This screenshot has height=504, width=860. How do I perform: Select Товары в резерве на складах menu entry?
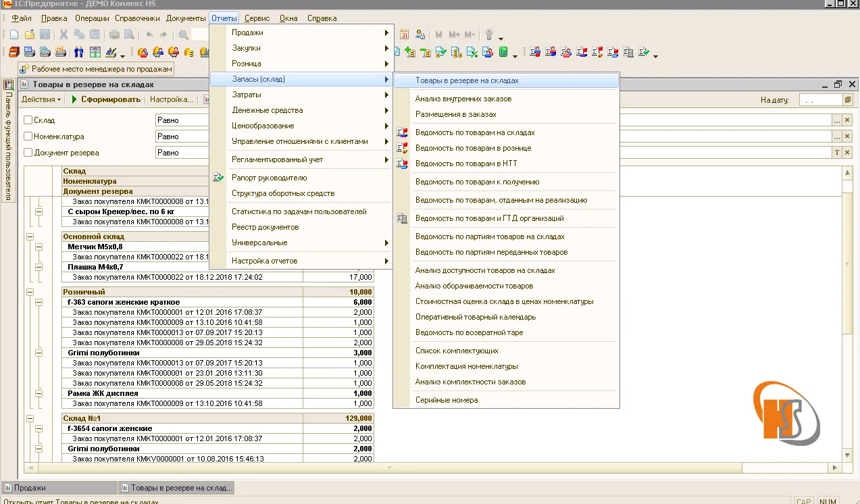[x=506, y=80]
